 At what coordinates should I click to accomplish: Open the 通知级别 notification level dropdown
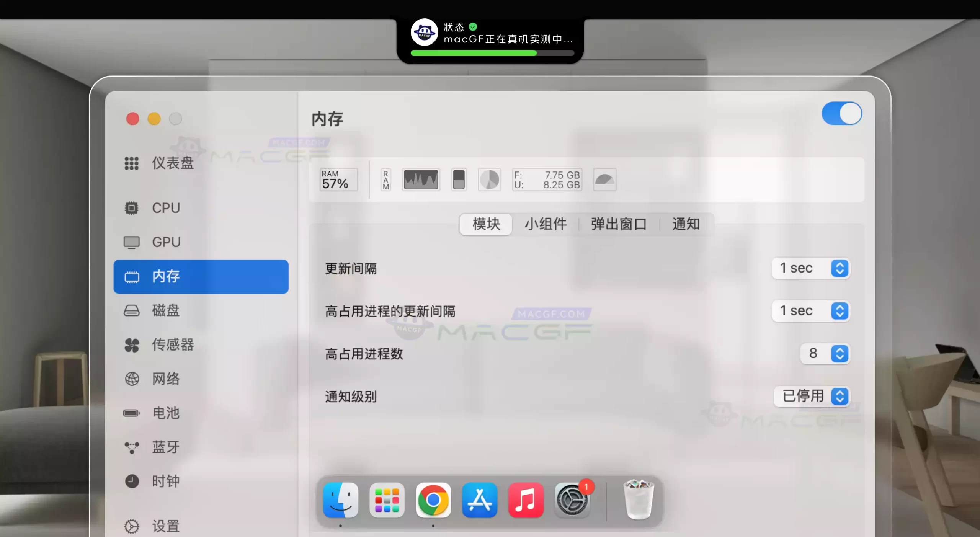point(812,396)
